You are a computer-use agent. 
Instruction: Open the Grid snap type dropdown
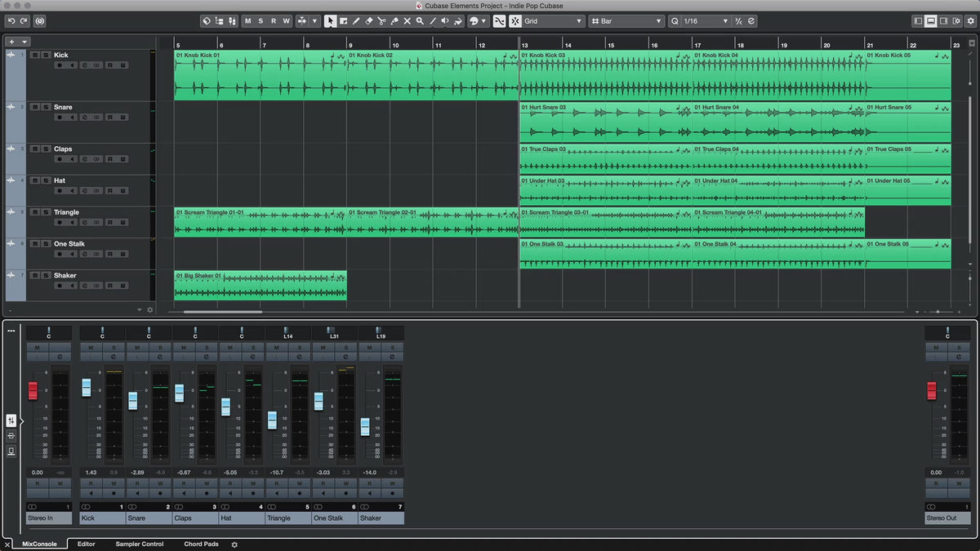(552, 21)
